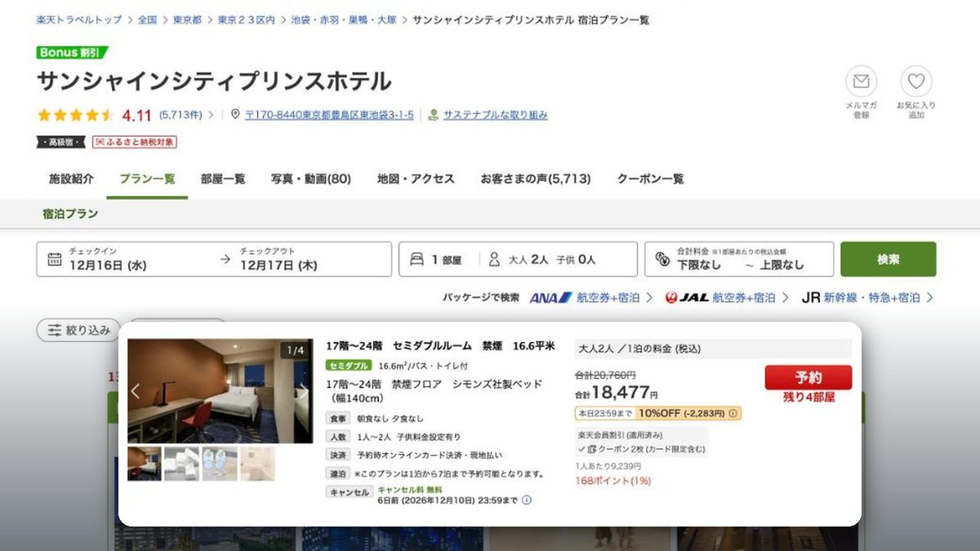Image resolution: width=980 pixels, height=551 pixels.
Task: Click the 4.11 rating score
Action: coord(136,115)
